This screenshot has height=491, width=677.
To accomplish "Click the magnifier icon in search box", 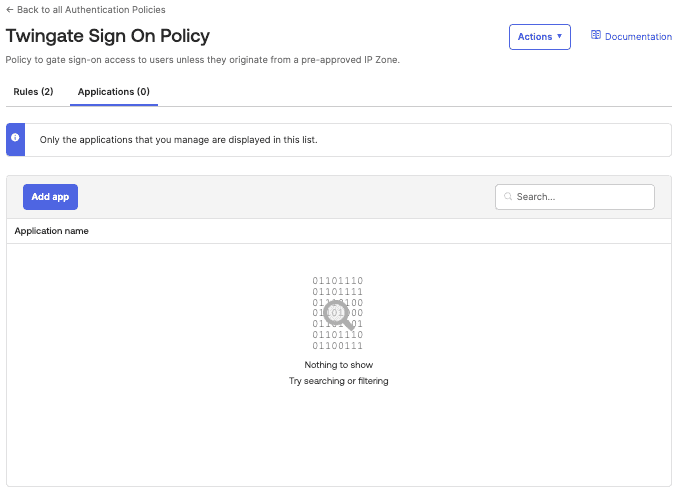I will 508,197.
